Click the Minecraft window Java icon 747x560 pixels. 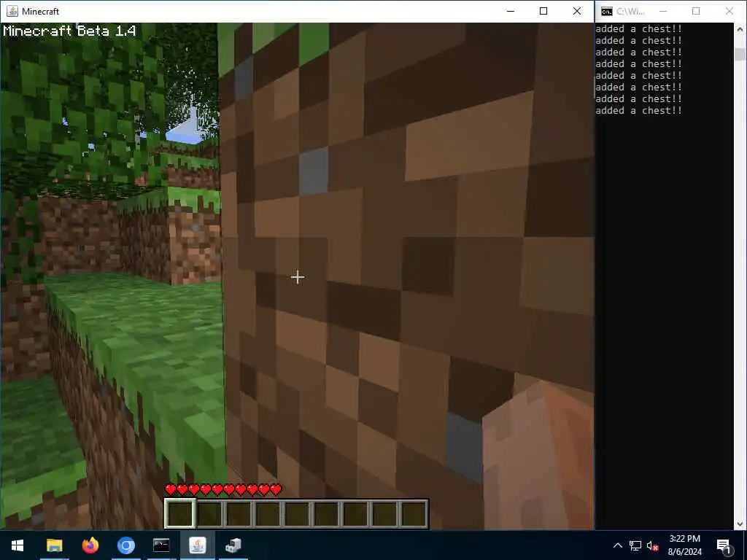12,11
